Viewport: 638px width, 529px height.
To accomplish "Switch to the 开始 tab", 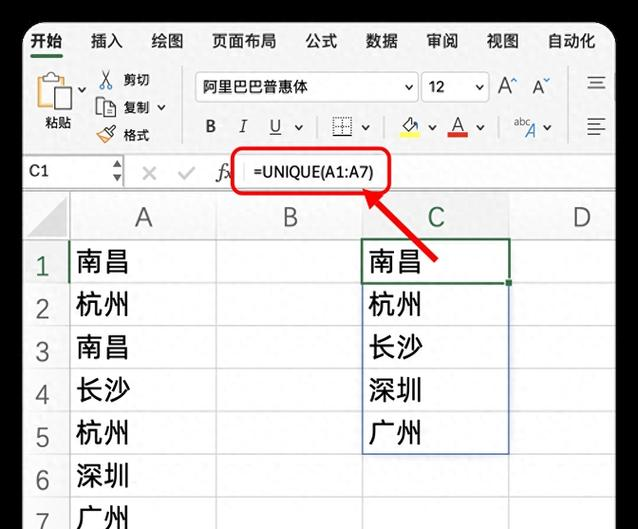I will 46,42.
